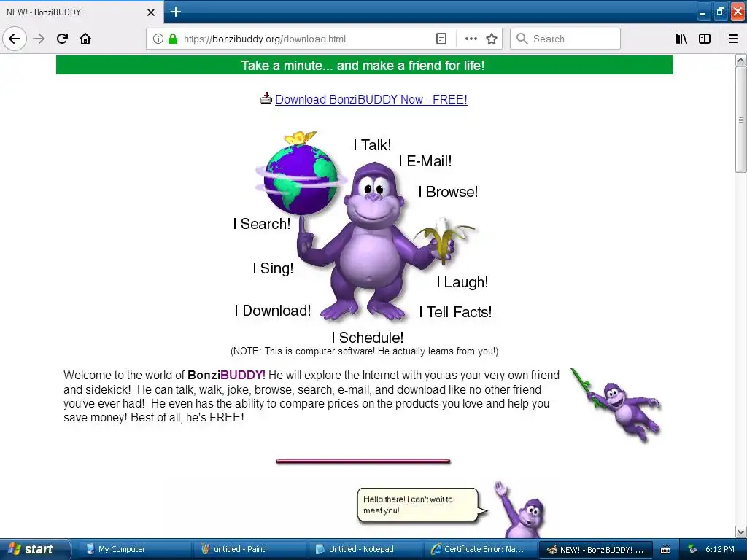747x560 pixels.
Task: Reload the current page
Action: click(62, 39)
